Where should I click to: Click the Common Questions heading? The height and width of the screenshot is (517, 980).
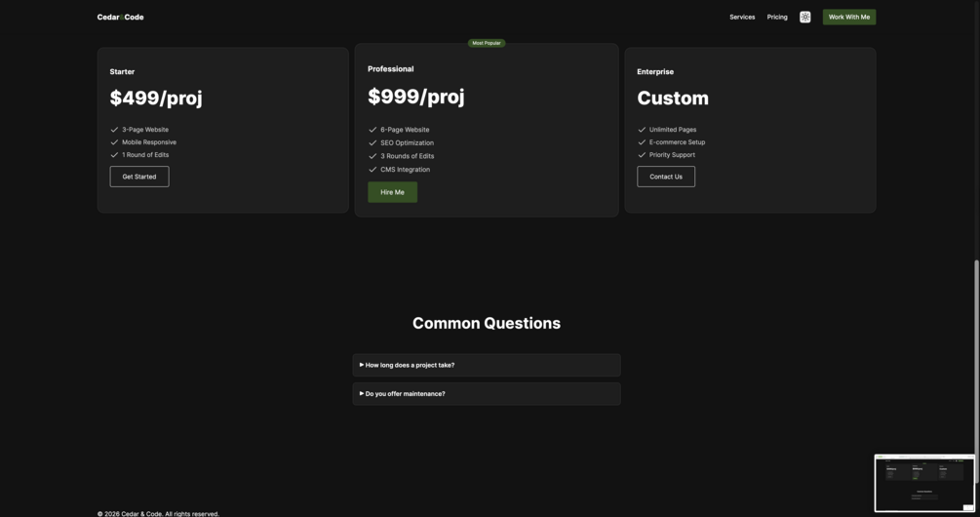pos(487,323)
